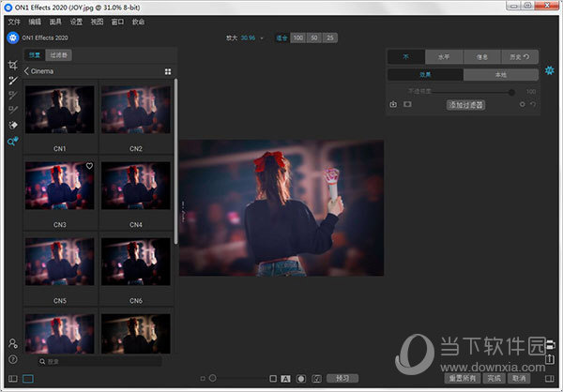Switch to the overall effects tab
Screen dimensions: 563x392
[x=425, y=75]
